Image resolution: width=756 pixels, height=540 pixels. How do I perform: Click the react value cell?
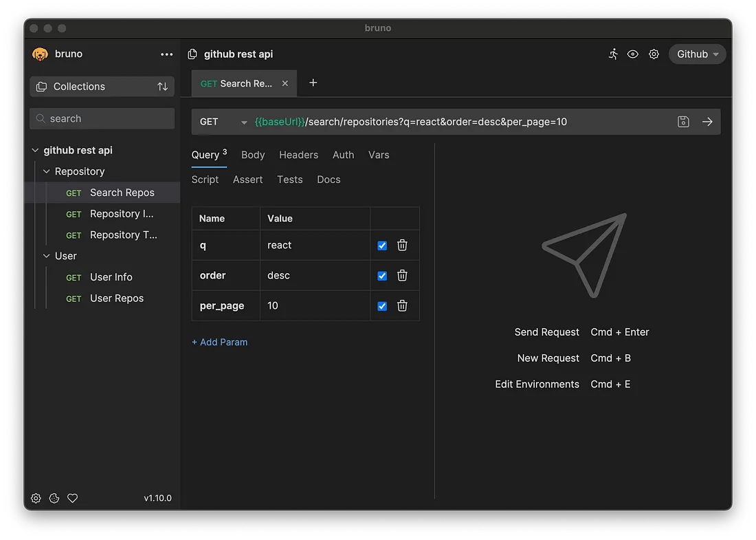315,245
